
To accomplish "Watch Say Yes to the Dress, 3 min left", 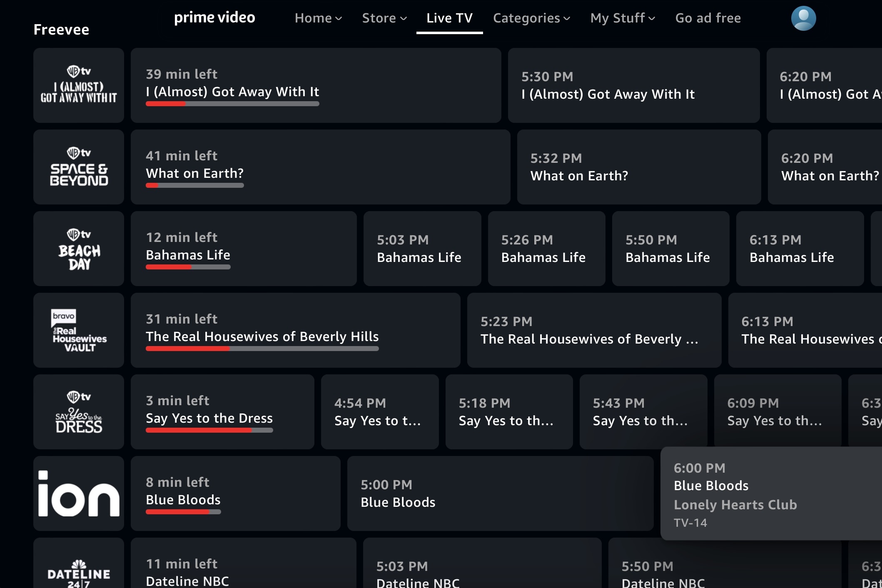I will pyautogui.click(x=222, y=412).
